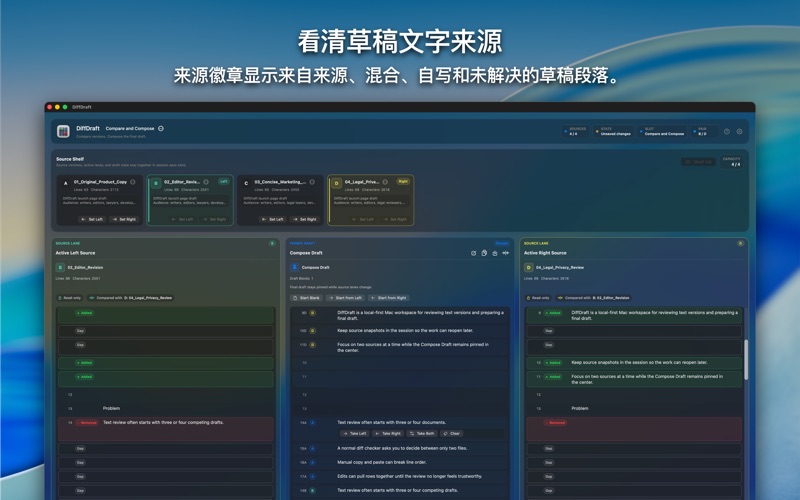
Task: Click source badge on 'Manual copy and paste' row
Action: click(x=313, y=462)
